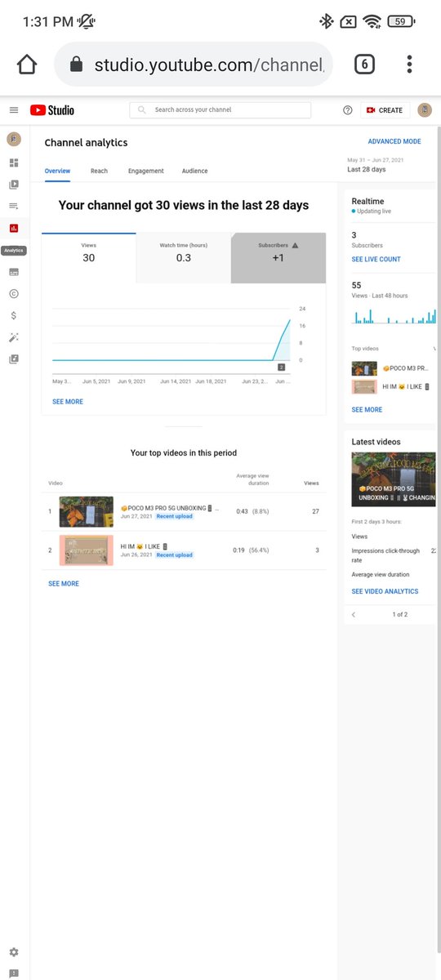Switch to the Engagement tab
This screenshot has height=980, width=441.
click(146, 171)
